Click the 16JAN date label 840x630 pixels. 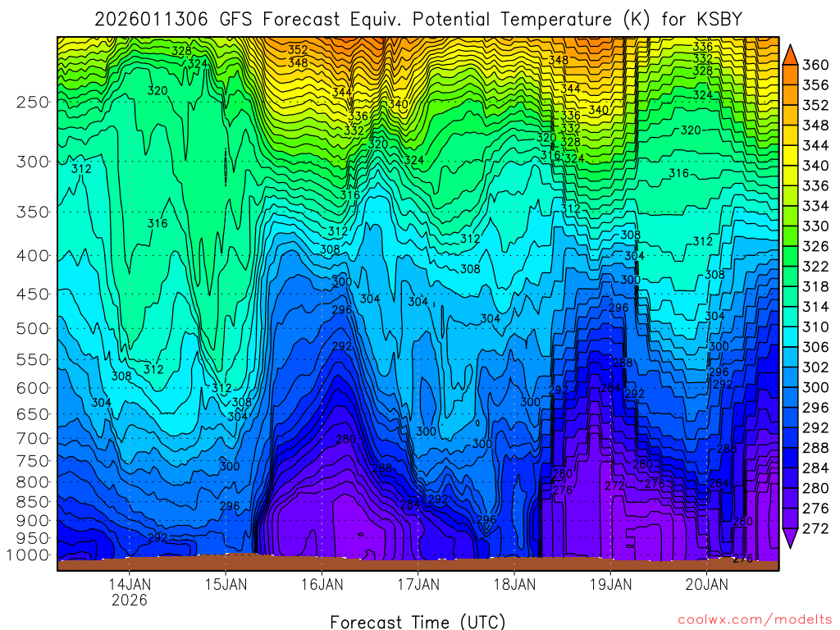[322, 584]
